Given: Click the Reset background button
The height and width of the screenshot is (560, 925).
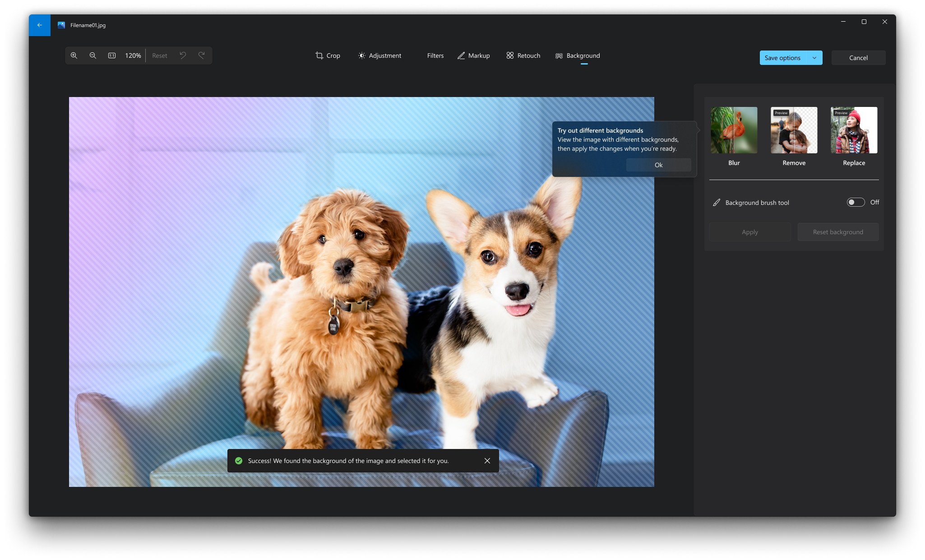Looking at the screenshot, I should (x=838, y=232).
